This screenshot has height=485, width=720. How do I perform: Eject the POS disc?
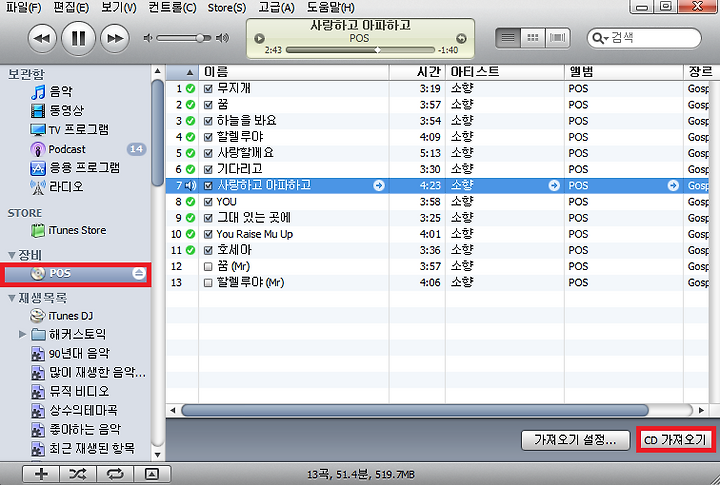coord(139,274)
